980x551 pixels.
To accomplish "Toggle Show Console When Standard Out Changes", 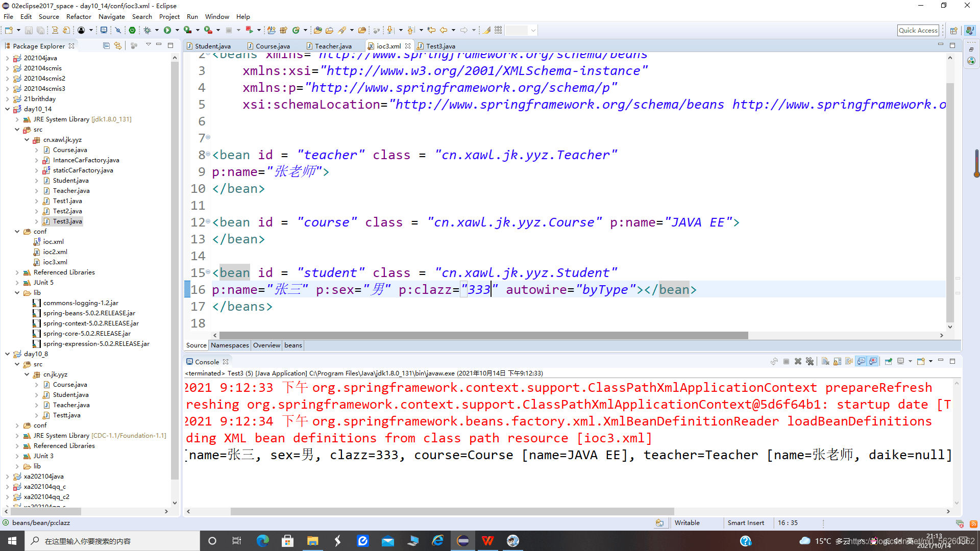I will tap(862, 361).
